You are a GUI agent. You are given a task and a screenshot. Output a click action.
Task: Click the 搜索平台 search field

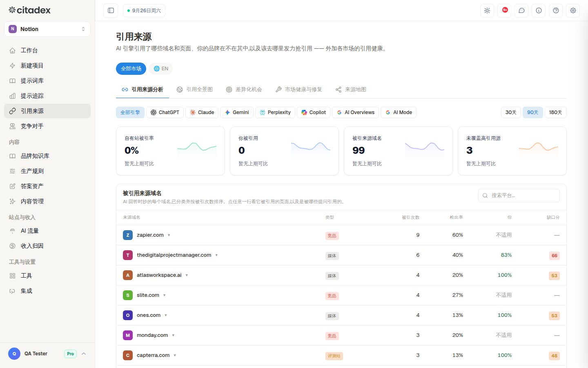(519, 195)
